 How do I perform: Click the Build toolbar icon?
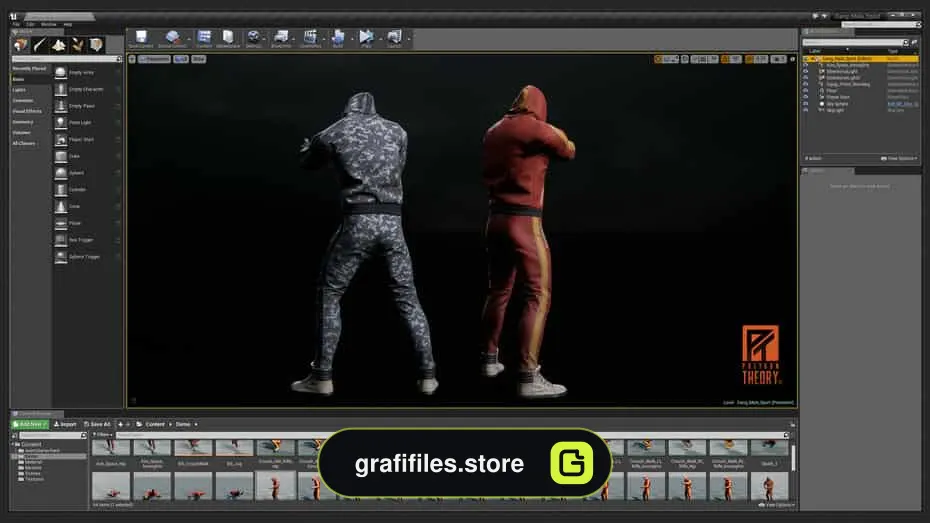pyautogui.click(x=338, y=39)
